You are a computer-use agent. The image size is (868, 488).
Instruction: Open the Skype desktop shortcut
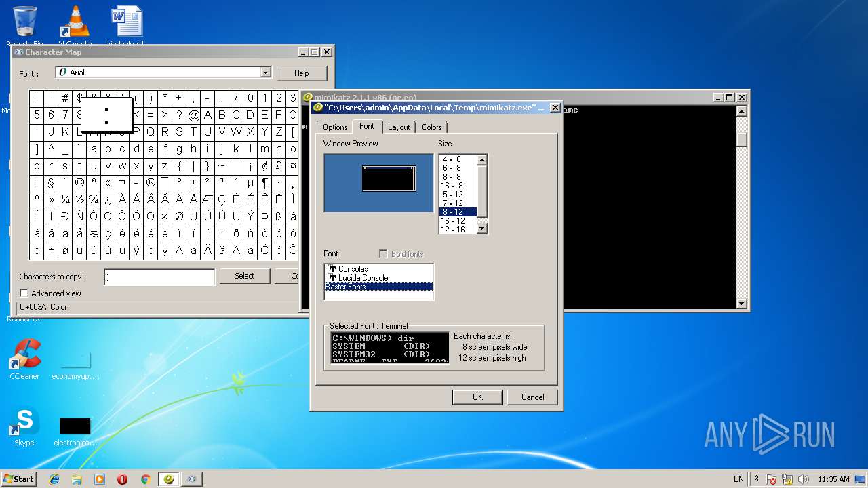(x=24, y=426)
